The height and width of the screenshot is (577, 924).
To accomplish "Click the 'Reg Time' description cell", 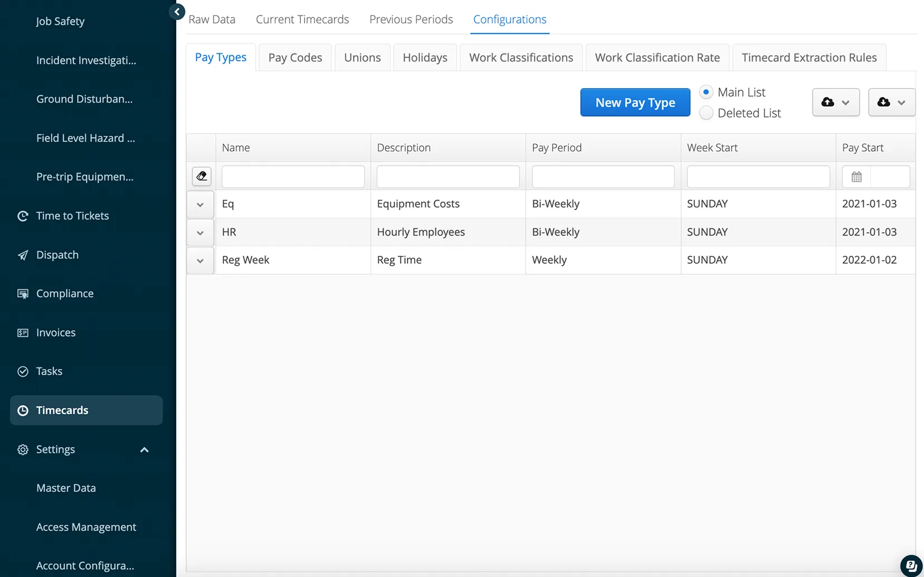I will click(448, 260).
